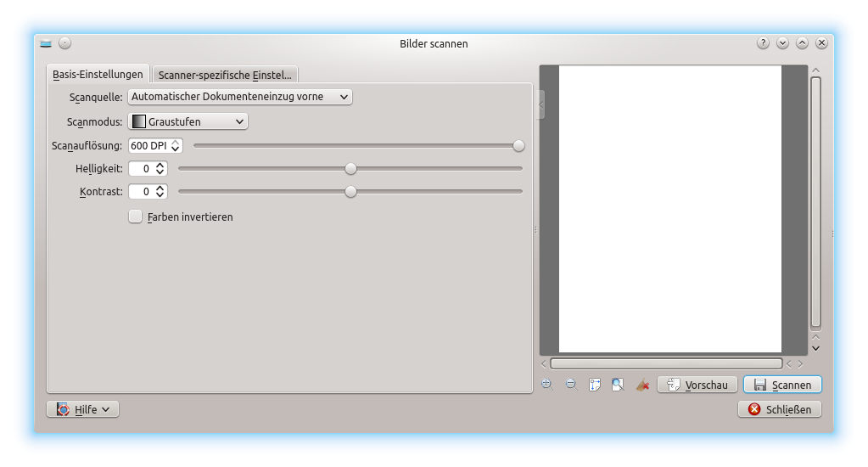Fit preview to window with magnifier icon
The image size is (868, 467).
tap(618, 385)
